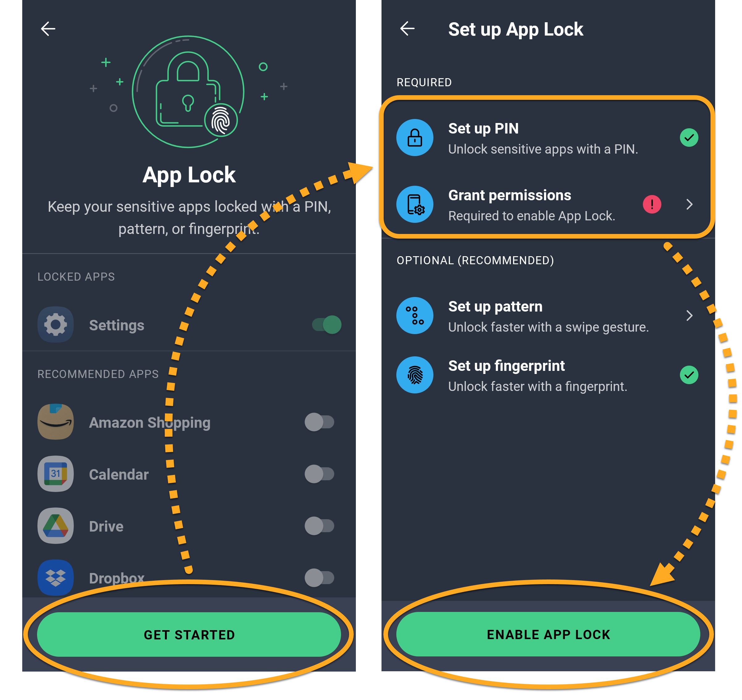This screenshot has height=700, width=742.
Task: Click the Grant permissions settings icon
Action: (x=415, y=205)
